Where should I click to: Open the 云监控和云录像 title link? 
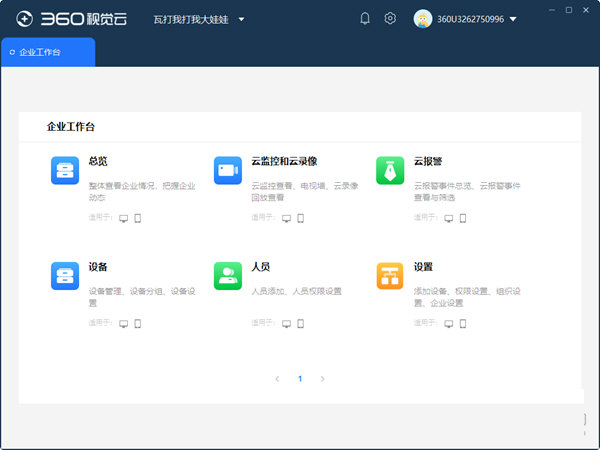(x=284, y=161)
